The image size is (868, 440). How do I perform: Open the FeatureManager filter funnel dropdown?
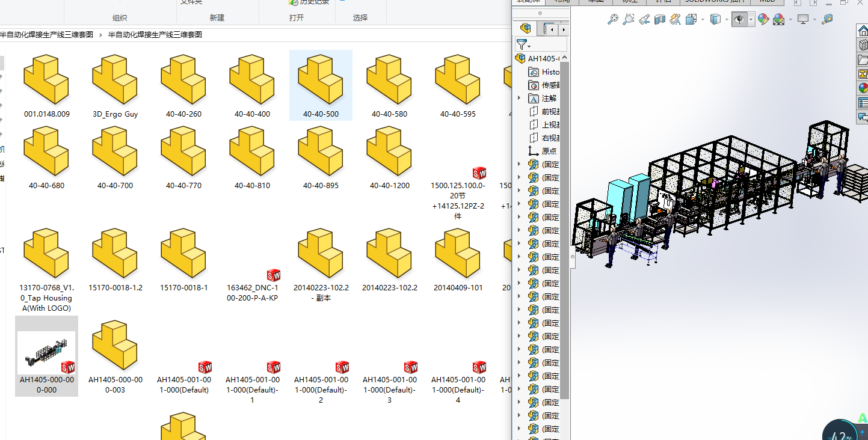click(524, 44)
